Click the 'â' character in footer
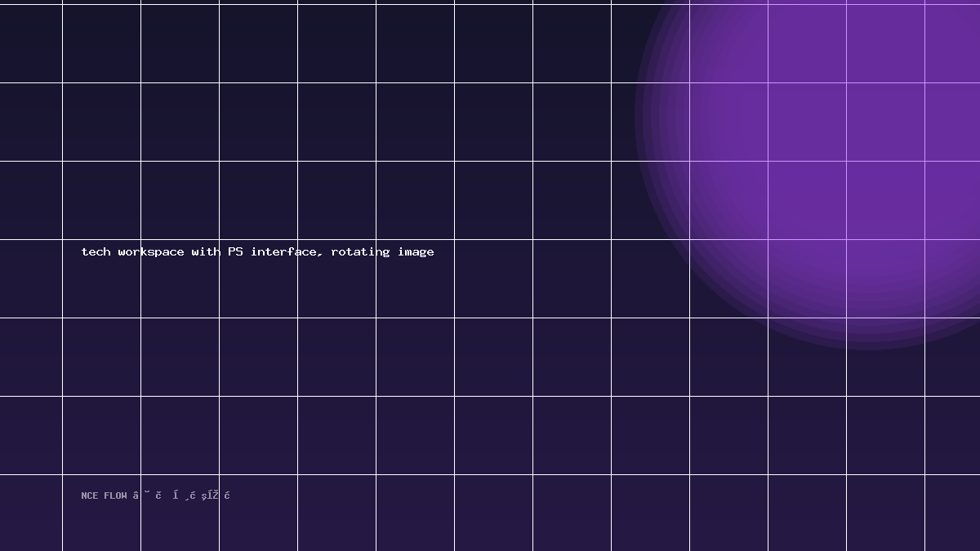Image resolution: width=980 pixels, height=551 pixels. [136, 495]
